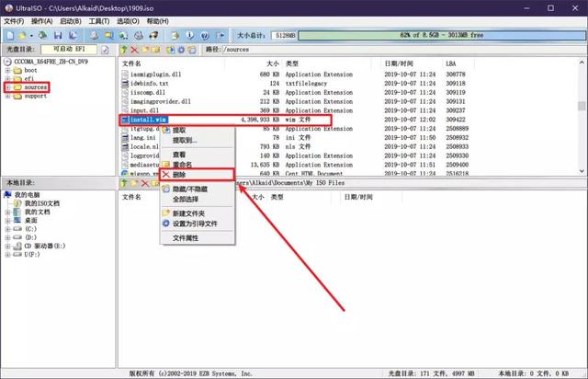Click the Burn CD/DVD image icon
Image resolution: width=588 pixels, height=379 pixels.
[x=153, y=35]
